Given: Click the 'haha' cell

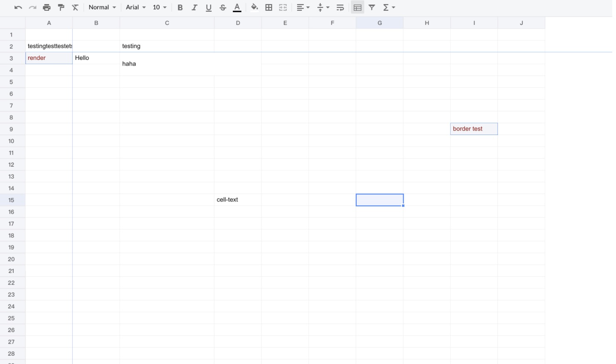Looking at the screenshot, I should 191,64.
